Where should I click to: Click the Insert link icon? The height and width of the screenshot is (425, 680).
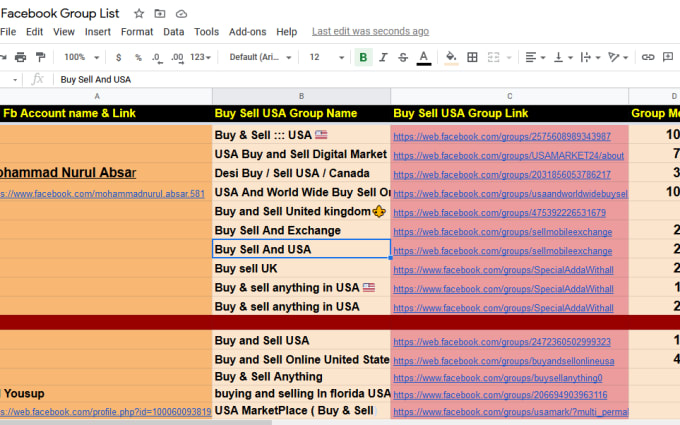[x=648, y=57]
